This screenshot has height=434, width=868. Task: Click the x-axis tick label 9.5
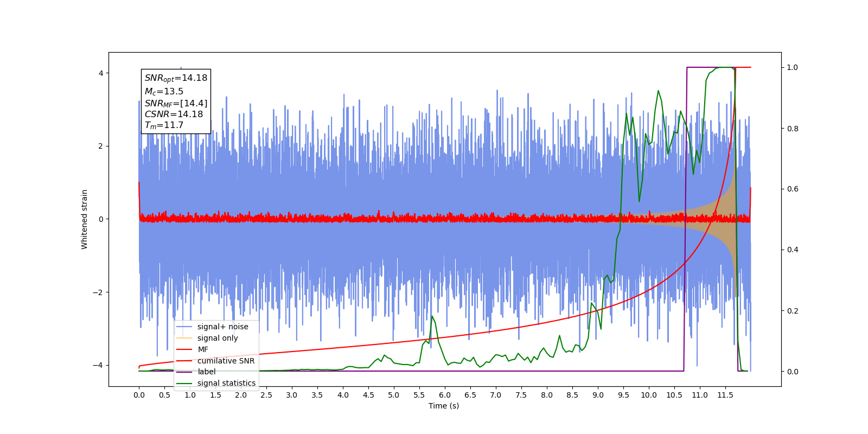pyautogui.click(x=623, y=395)
